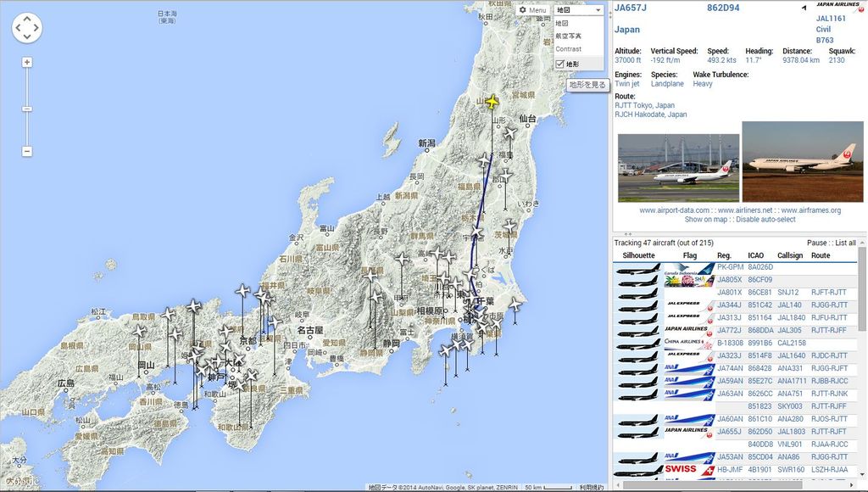
Task: Click Altitude value 37000 ft
Action: 627,60
